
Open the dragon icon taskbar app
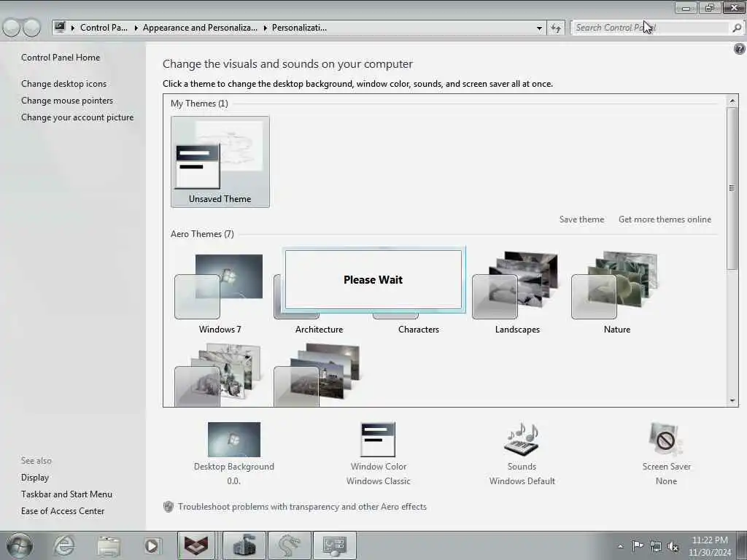tap(290, 545)
